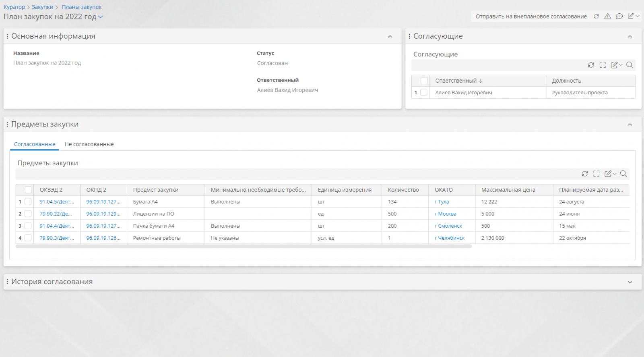Tick the checkbox for Ремонтные работы row
Screen dimensions: 644x357
click(x=28, y=238)
